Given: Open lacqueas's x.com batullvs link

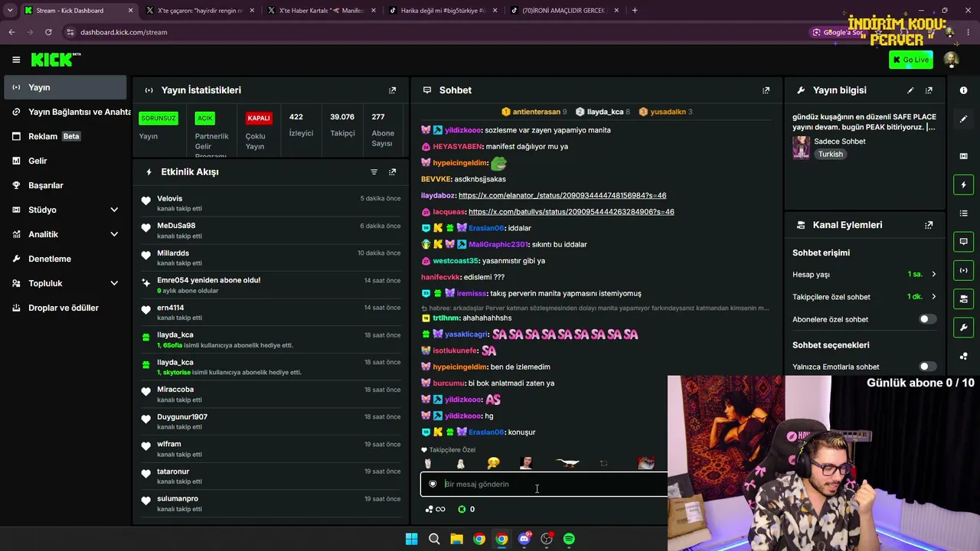Looking at the screenshot, I should click(x=571, y=212).
